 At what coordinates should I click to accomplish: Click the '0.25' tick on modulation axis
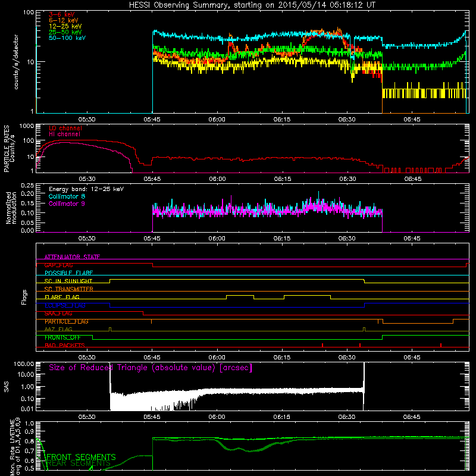click(x=27, y=186)
